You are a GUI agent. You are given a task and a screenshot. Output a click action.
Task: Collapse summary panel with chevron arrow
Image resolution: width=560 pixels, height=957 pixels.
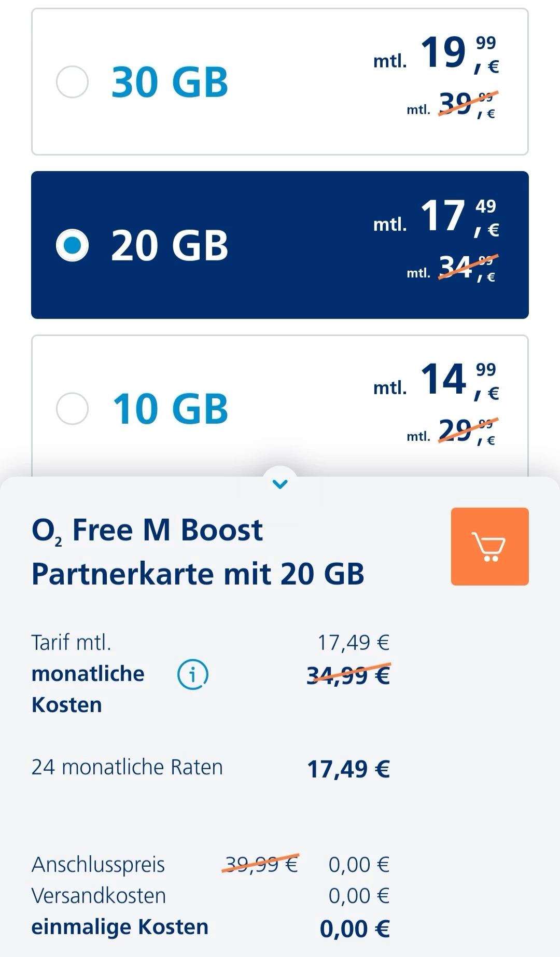click(280, 484)
